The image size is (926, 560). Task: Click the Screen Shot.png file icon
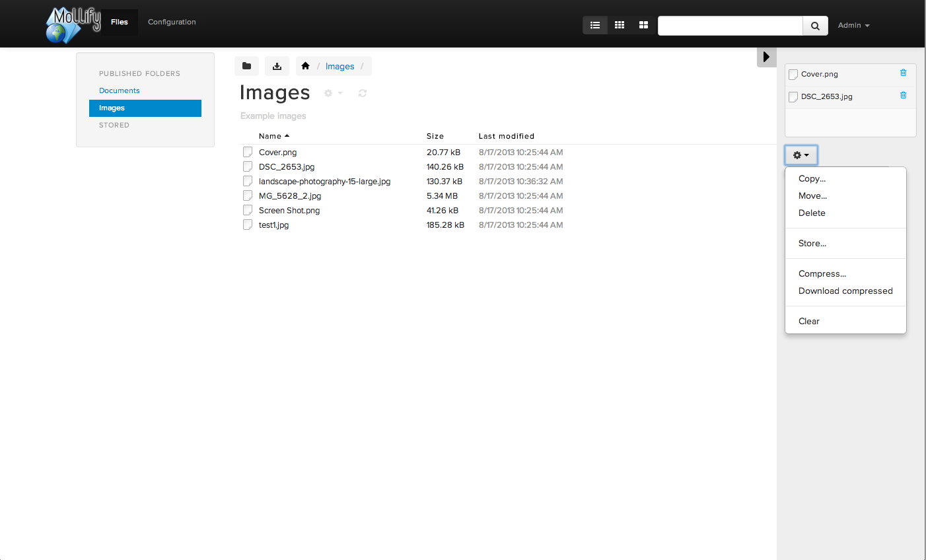point(248,210)
